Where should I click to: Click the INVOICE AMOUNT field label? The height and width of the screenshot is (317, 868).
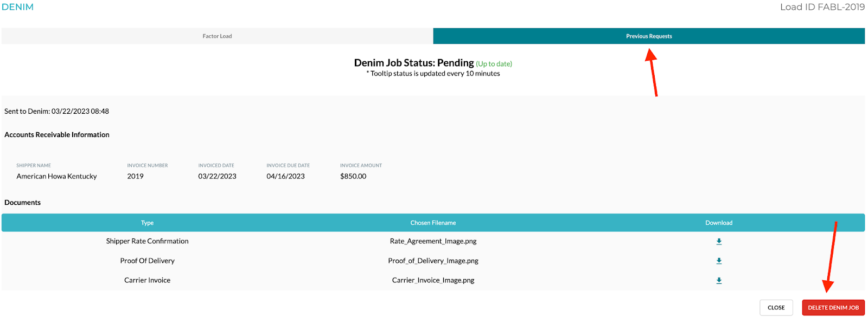click(361, 166)
